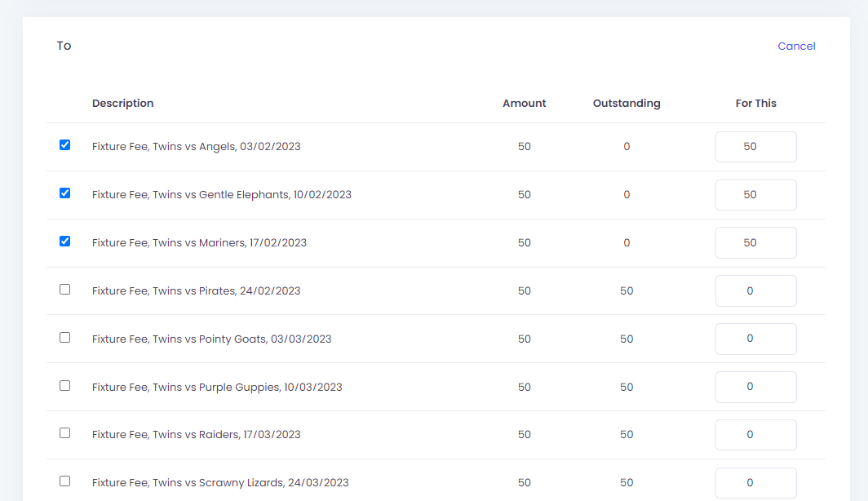The image size is (868, 501).
Task: Uncheck the Twins vs Angels fixture fee checkbox
Action: 64,145
